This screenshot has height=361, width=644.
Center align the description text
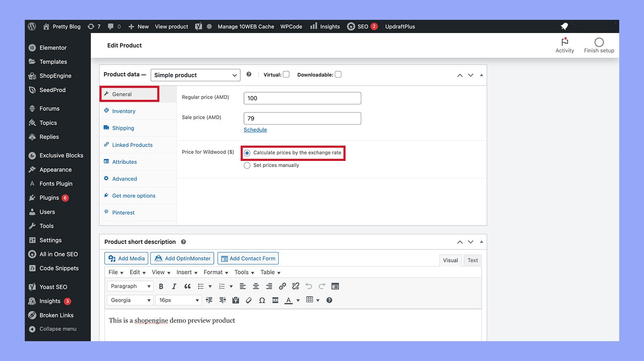point(256,286)
